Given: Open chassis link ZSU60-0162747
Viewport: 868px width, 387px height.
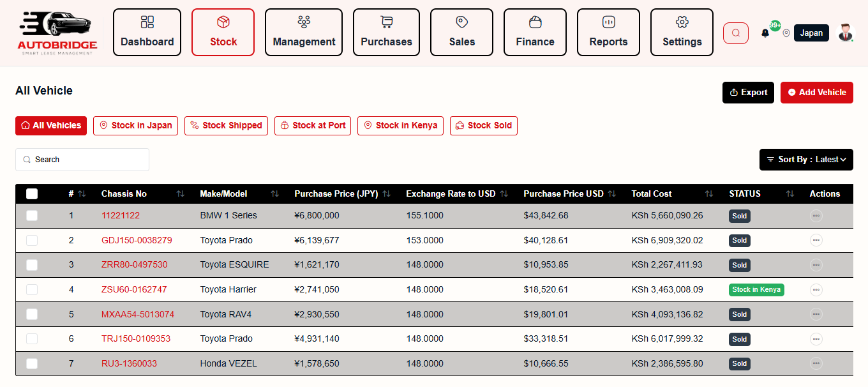Looking at the screenshot, I should (134, 290).
